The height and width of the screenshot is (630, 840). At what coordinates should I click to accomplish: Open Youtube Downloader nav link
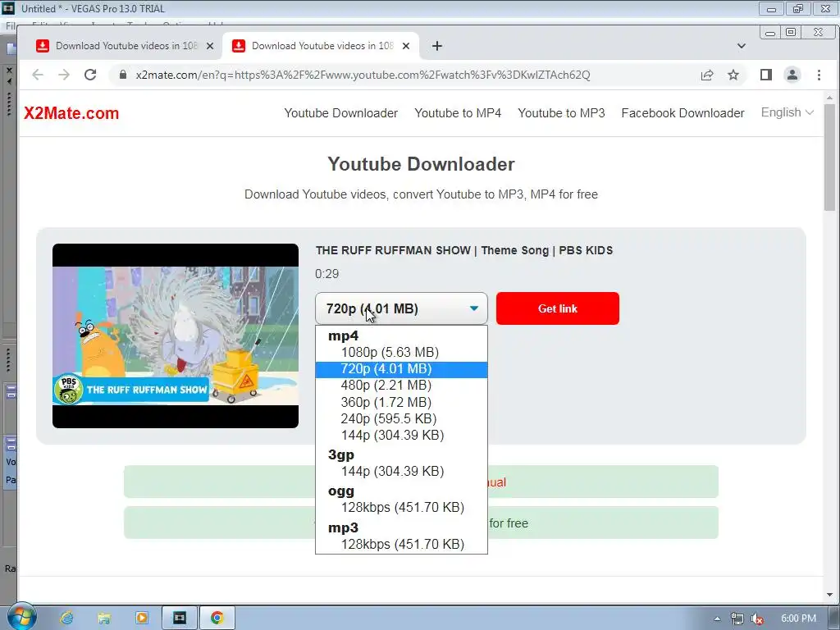[x=340, y=113]
